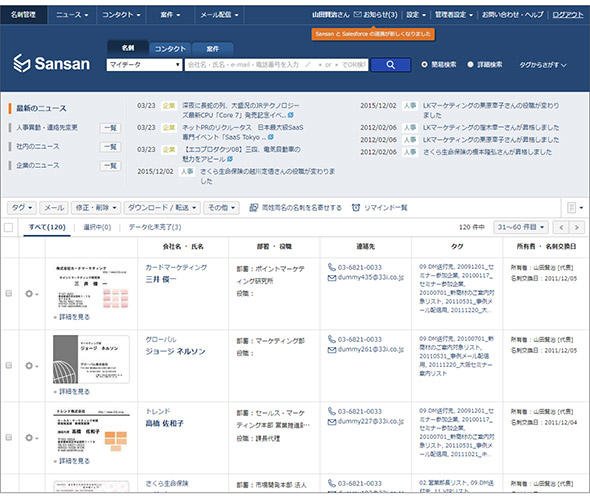
Task: Open the ダウンロード / 転送 dropdown
Action: pyautogui.click(x=162, y=207)
